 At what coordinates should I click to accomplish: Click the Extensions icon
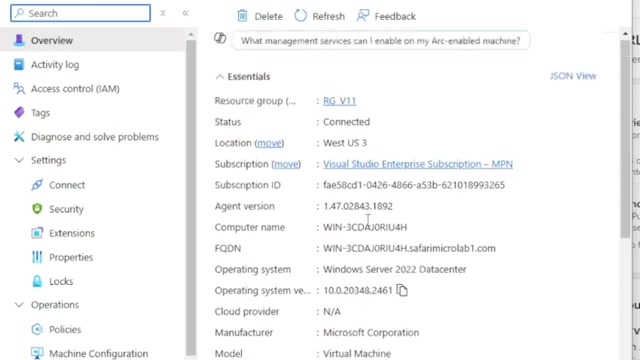(x=37, y=233)
